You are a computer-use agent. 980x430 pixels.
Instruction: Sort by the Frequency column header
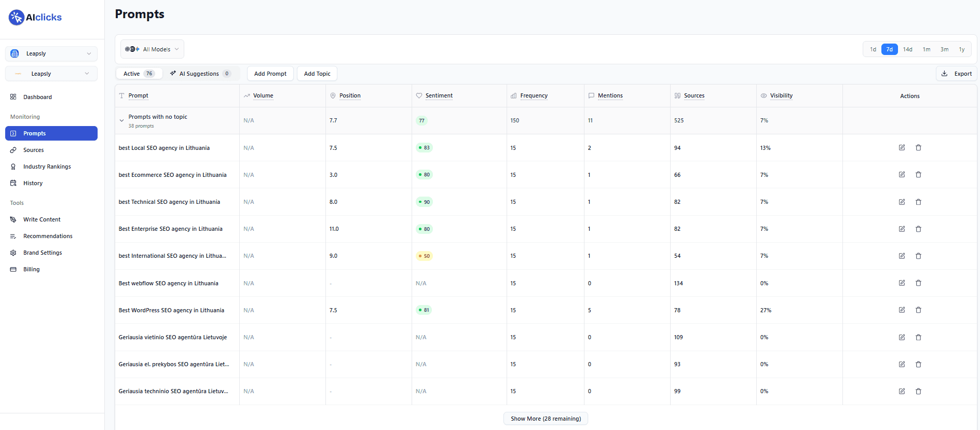[534, 95]
